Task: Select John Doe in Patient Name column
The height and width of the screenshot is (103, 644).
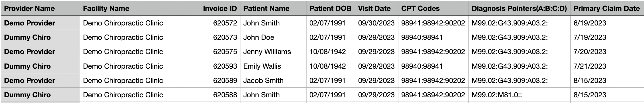Action: (x=273, y=37)
